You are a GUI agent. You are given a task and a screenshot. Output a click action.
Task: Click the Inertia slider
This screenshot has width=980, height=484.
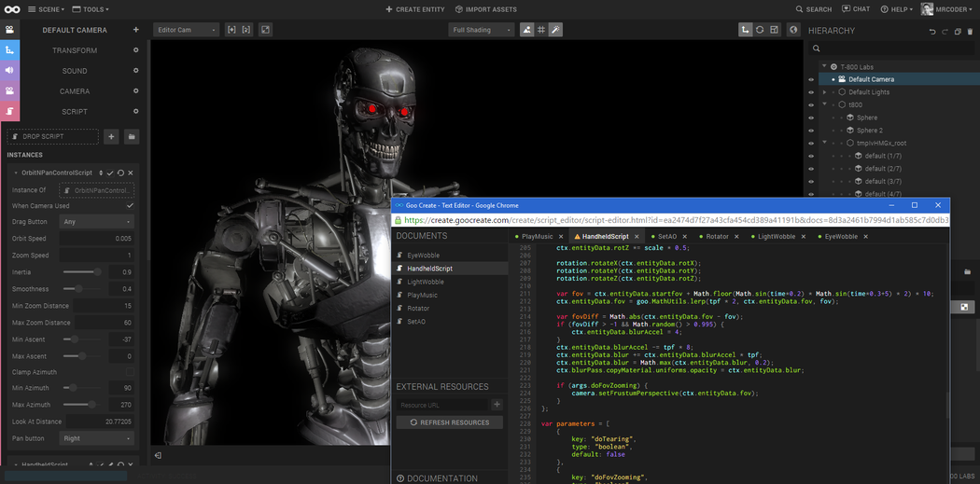83,272
